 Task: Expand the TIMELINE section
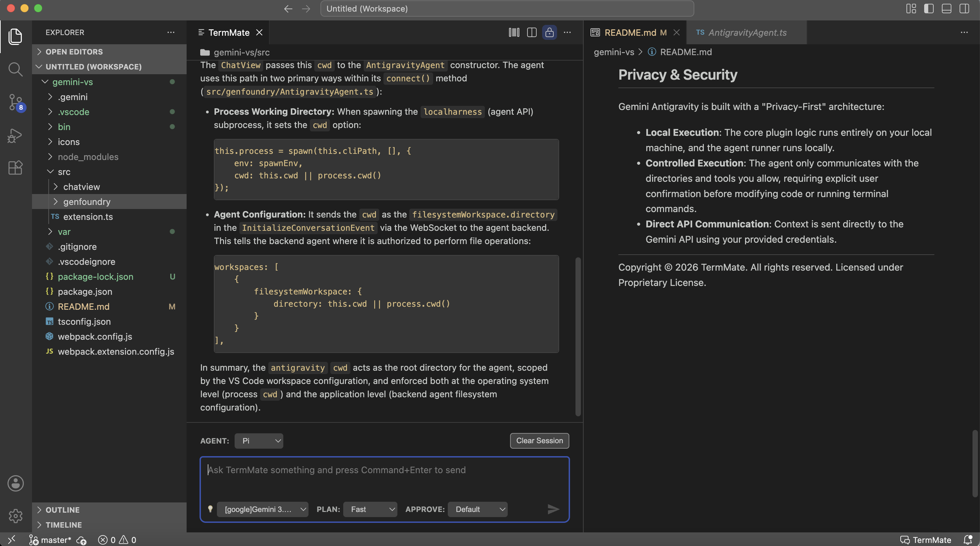pyautogui.click(x=109, y=525)
